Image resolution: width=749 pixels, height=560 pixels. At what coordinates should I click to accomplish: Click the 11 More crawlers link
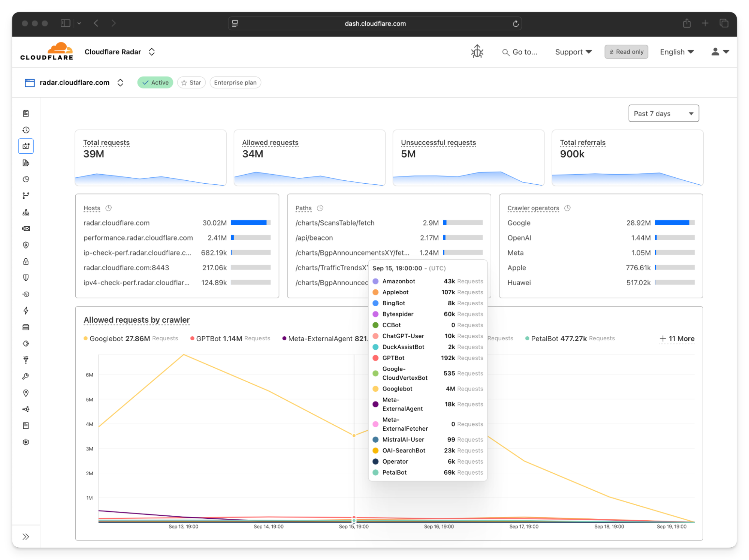point(677,338)
